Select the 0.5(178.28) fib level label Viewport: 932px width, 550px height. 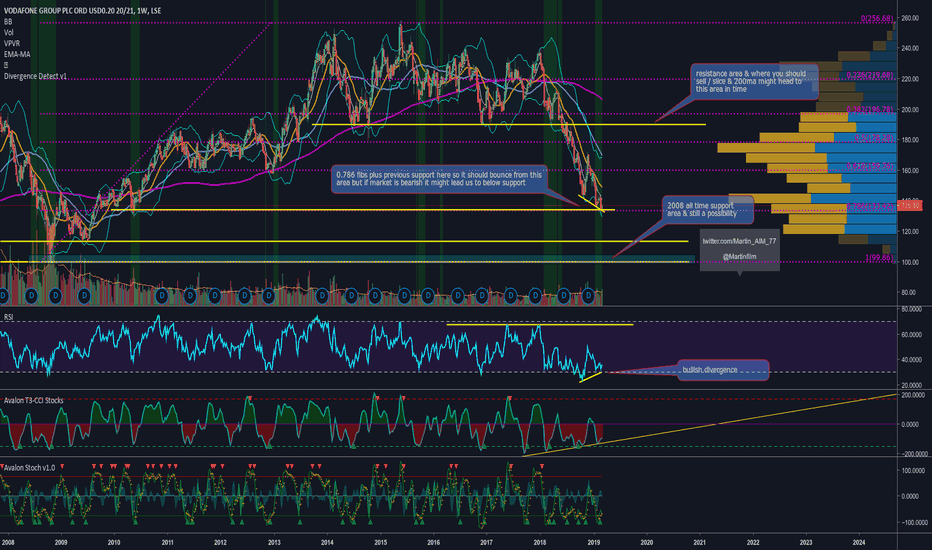pos(874,137)
